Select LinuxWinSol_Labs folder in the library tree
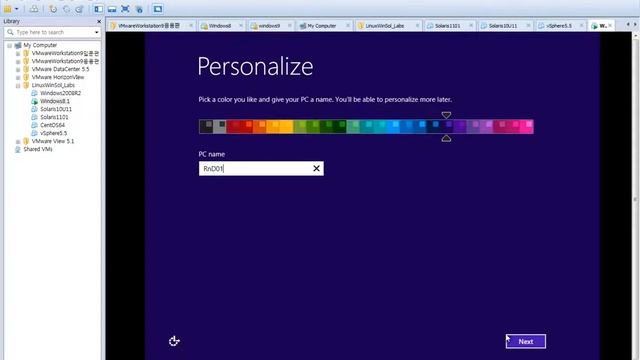Image resolution: width=640 pixels, height=360 pixels. 53,85
